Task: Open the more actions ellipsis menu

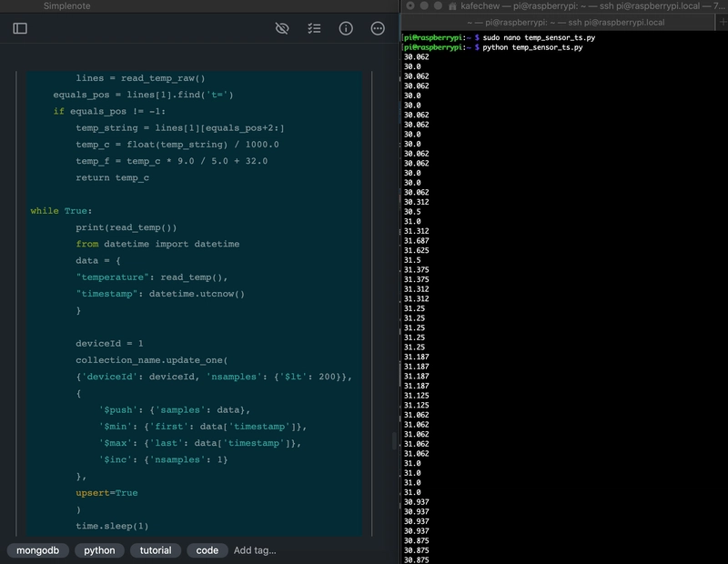Action: [x=378, y=28]
